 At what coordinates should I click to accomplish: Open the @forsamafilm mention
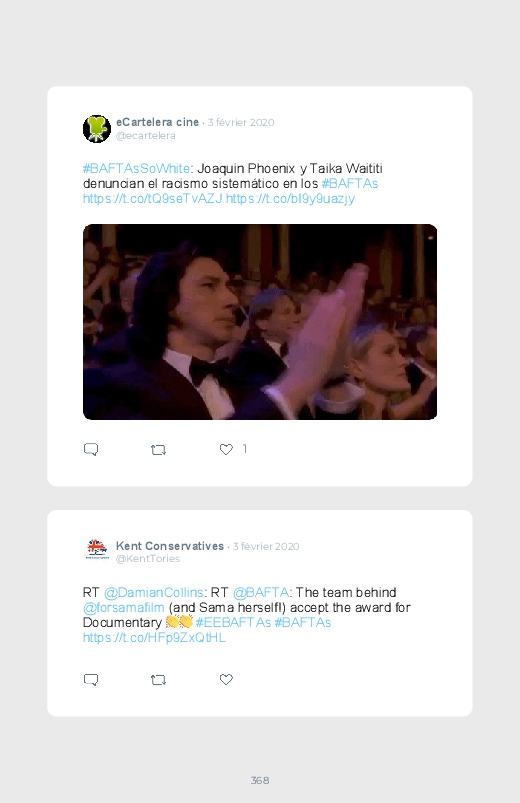(x=123, y=607)
